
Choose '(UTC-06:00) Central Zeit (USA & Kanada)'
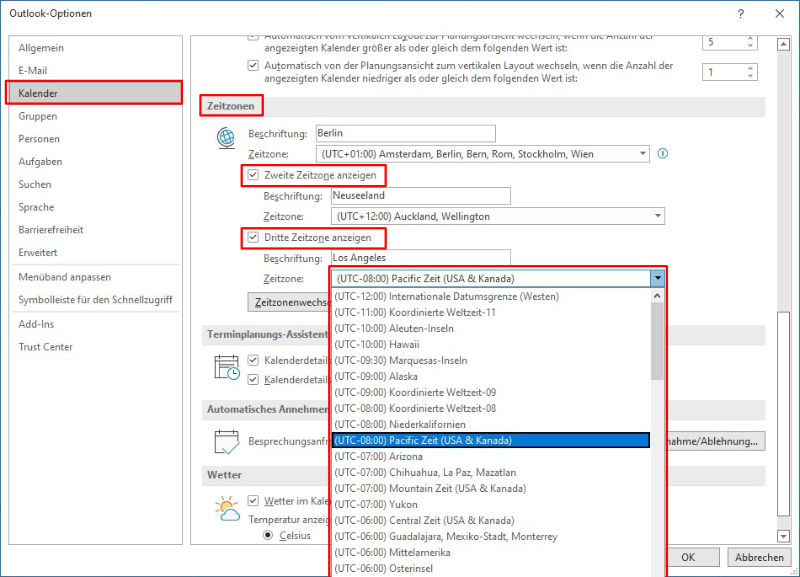(x=491, y=520)
